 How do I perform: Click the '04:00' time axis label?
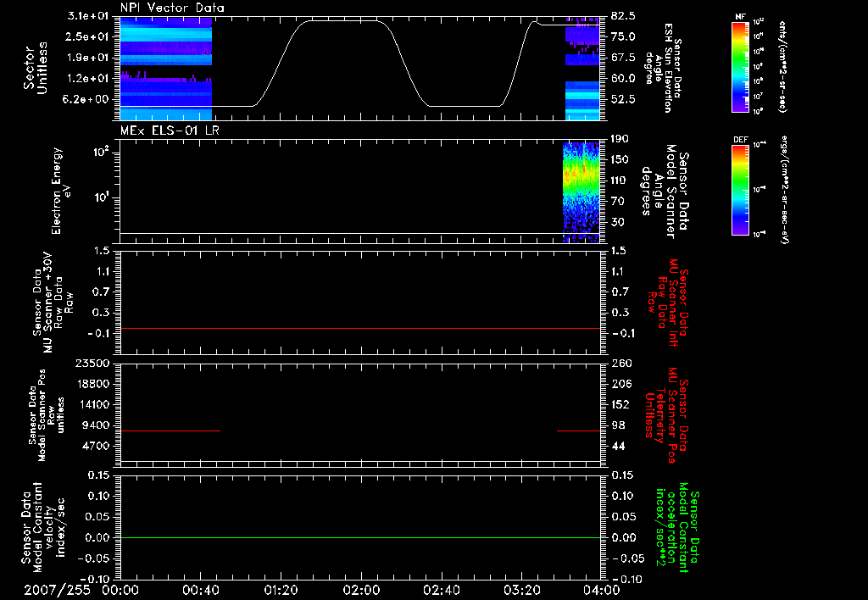[x=602, y=590]
